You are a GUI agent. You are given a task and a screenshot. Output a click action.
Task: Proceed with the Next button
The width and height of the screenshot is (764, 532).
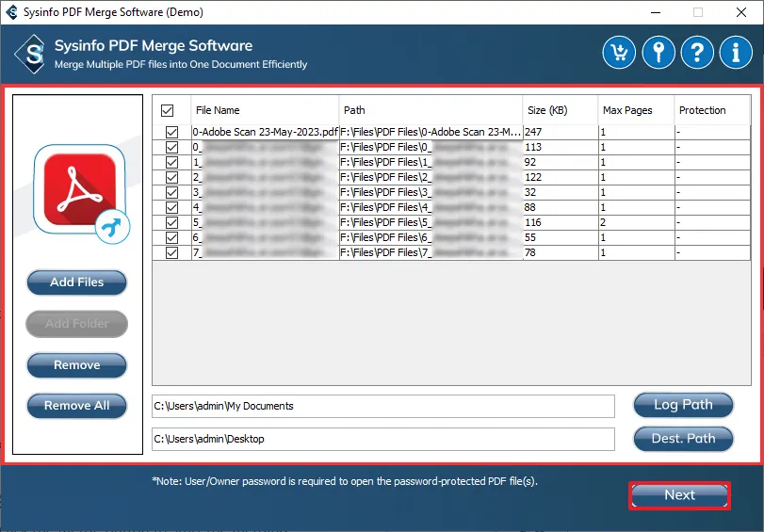click(679, 495)
